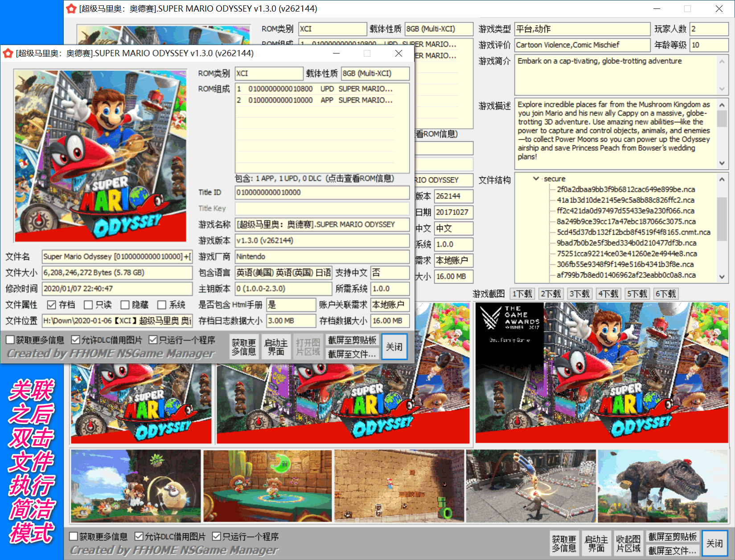Click 收起图片区域 button in back window

(x=628, y=543)
